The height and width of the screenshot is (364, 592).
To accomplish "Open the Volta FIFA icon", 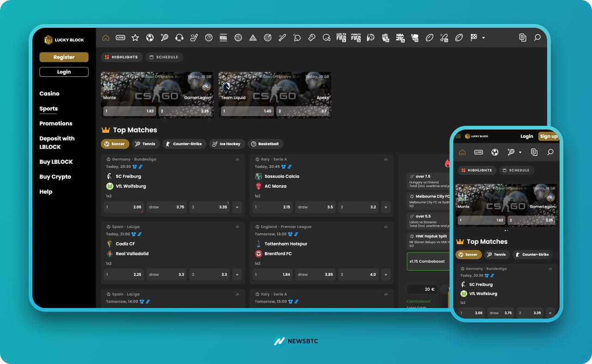I will point(341,37).
